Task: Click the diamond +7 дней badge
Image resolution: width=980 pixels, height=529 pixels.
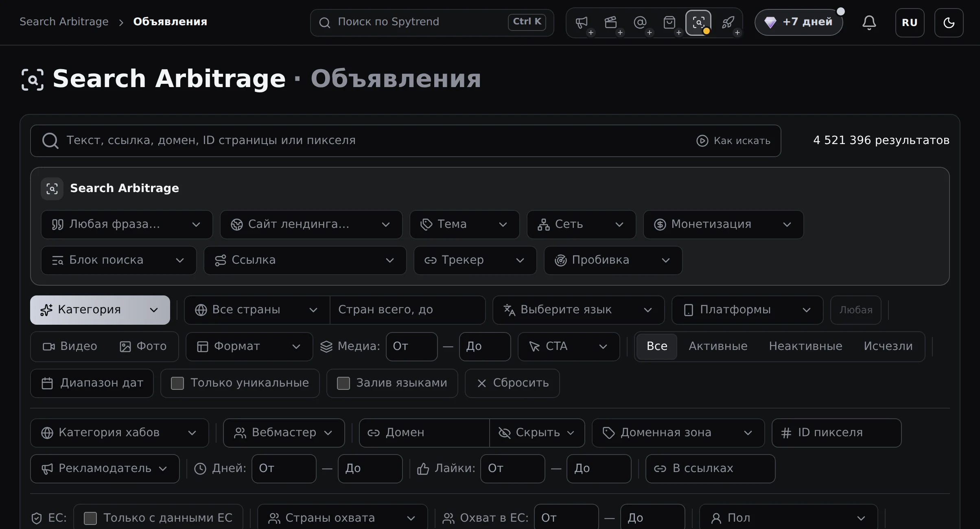Action: click(x=798, y=22)
